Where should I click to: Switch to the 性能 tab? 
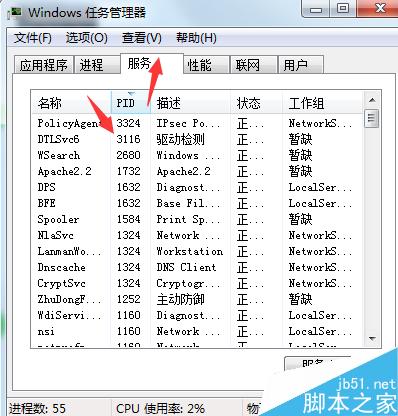click(207, 65)
